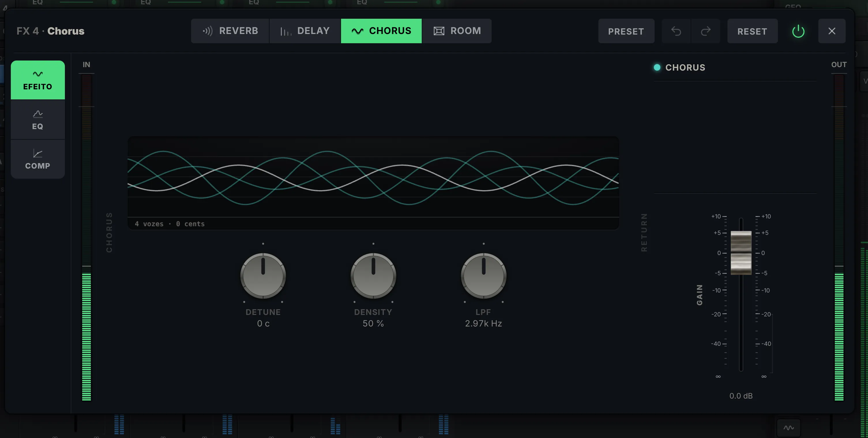Select the EFEITO sidebar section
Viewport: 868px width, 438px height.
point(38,80)
